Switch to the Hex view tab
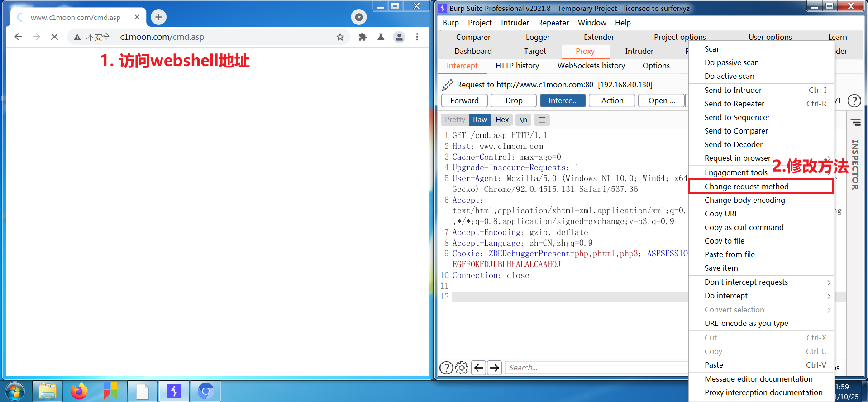 pyautogui.click(x=502, y=120)
